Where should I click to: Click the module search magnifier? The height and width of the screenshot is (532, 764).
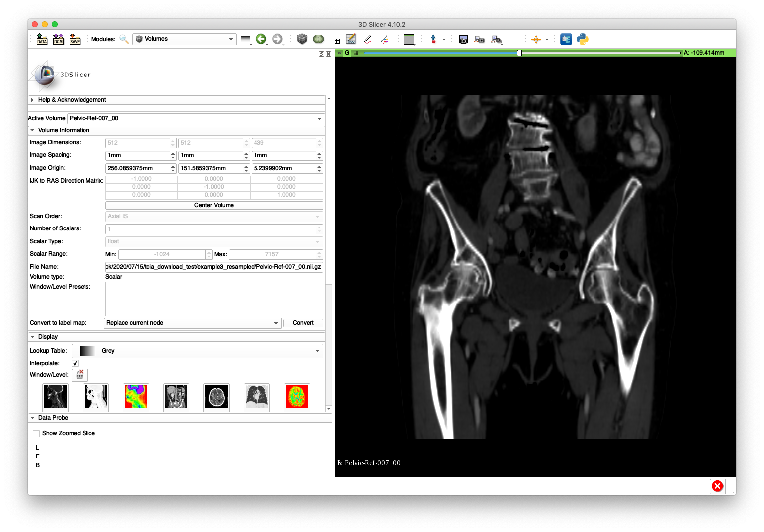tap(124, 39)
